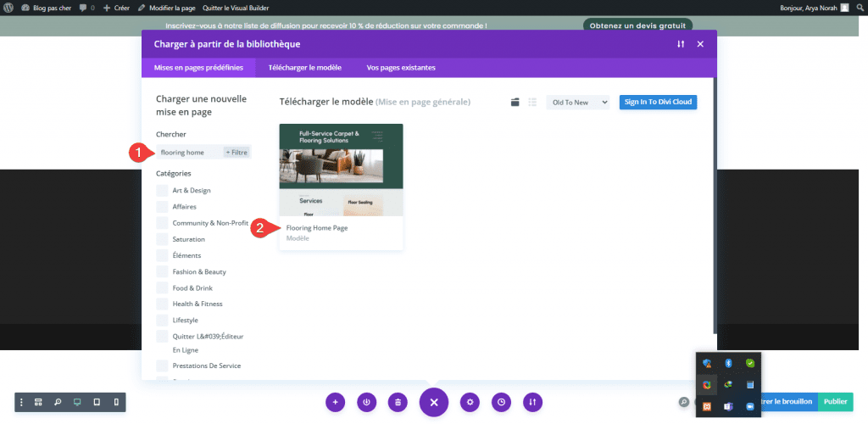
Task: Open Windows Security tray icon
Action: click(x=706, y=363)
